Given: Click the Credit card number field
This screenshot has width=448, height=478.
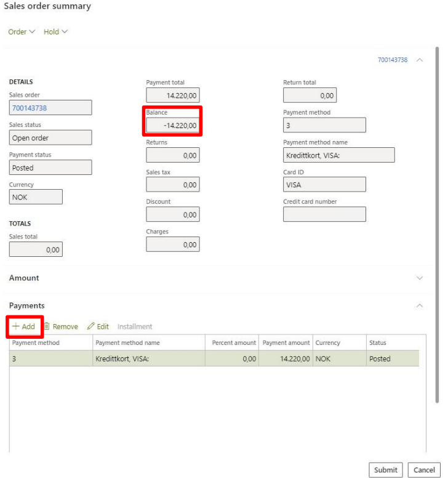Looking at the screenshot, I should pos(324,214).
